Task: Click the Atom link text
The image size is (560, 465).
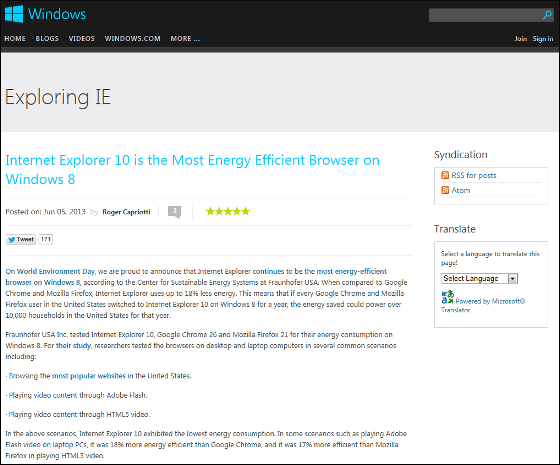Action: (461, 190)
